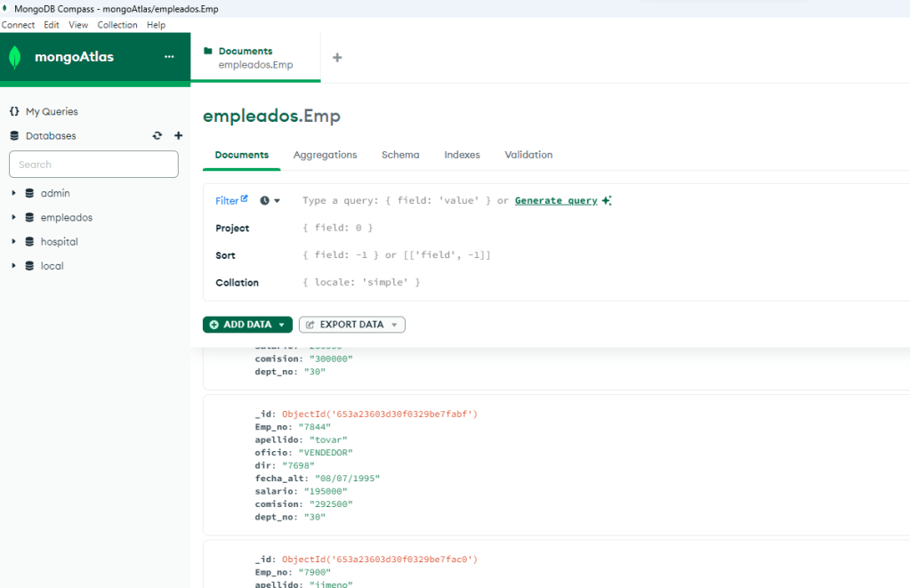This screenshot has width=910, height=588.
Task: Click the AI sparkle icon beside Generate query
Action: (607, 201)
